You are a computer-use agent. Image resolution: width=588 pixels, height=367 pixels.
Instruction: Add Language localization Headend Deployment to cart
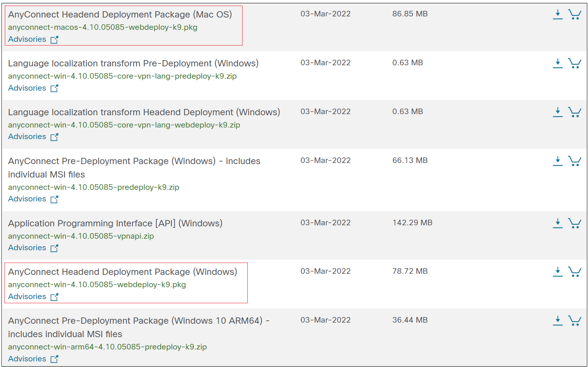[575, 112]
